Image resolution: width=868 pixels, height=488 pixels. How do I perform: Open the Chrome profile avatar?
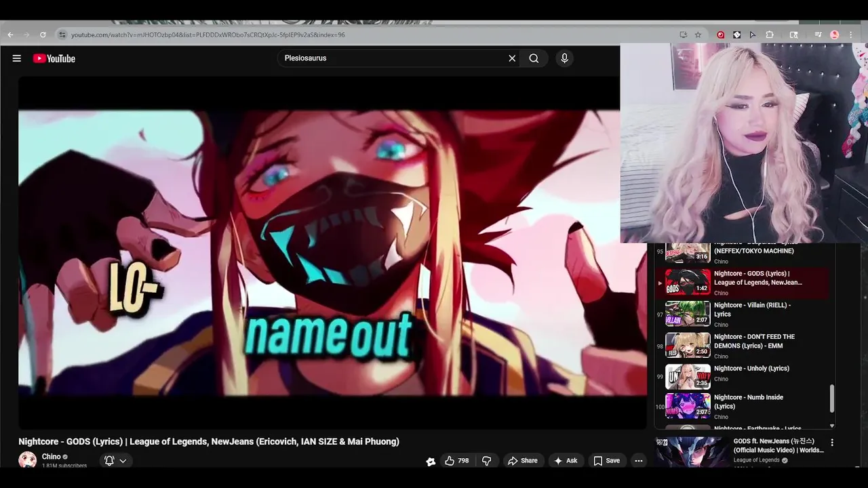click(x=835, y=35)
